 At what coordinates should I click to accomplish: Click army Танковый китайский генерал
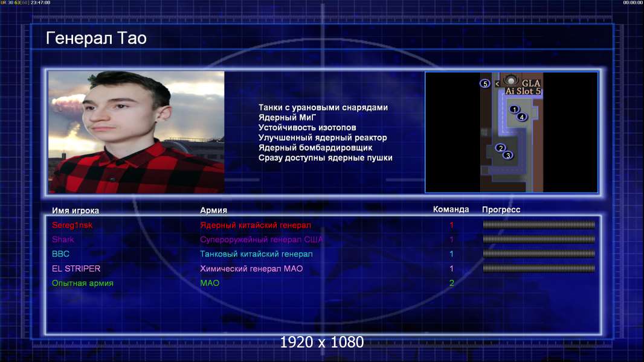(256, 254)
